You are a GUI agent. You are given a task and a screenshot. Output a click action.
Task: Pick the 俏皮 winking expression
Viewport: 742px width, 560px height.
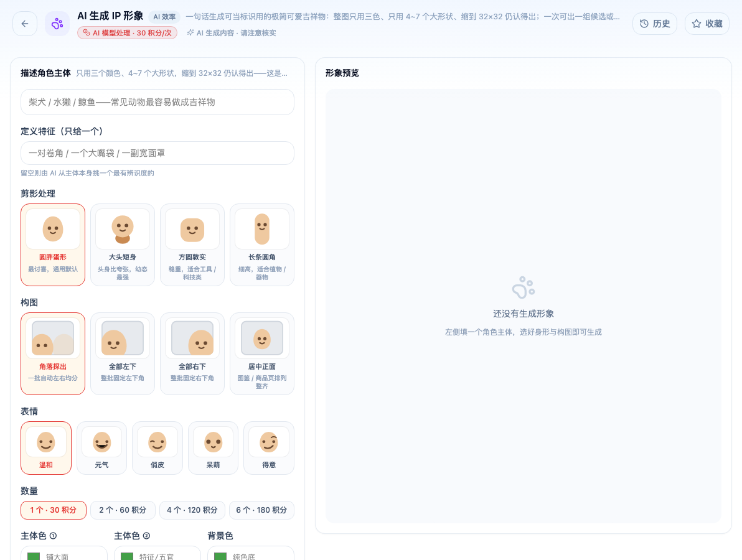tap(157, 447)
